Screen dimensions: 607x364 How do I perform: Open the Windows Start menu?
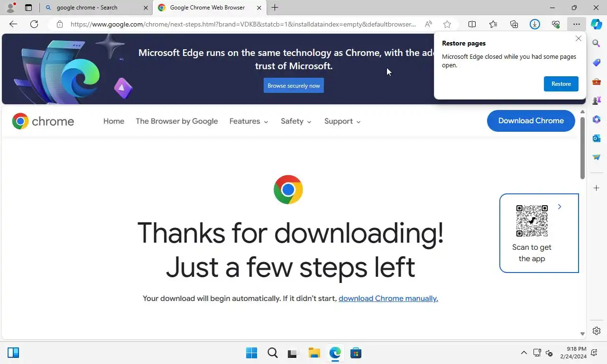tap(251, 353)
